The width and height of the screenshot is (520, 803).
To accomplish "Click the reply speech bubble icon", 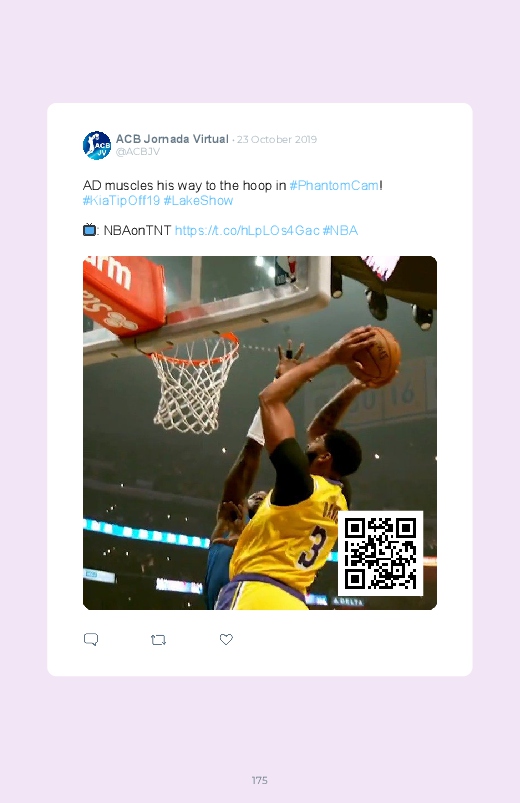I will (91, 639).
